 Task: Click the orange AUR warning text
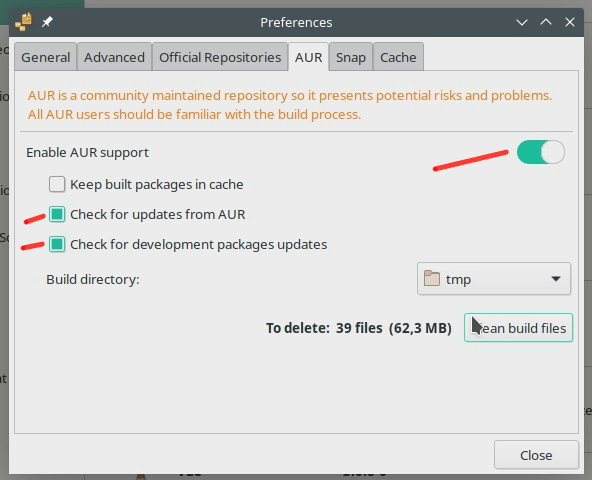point(290,105)
